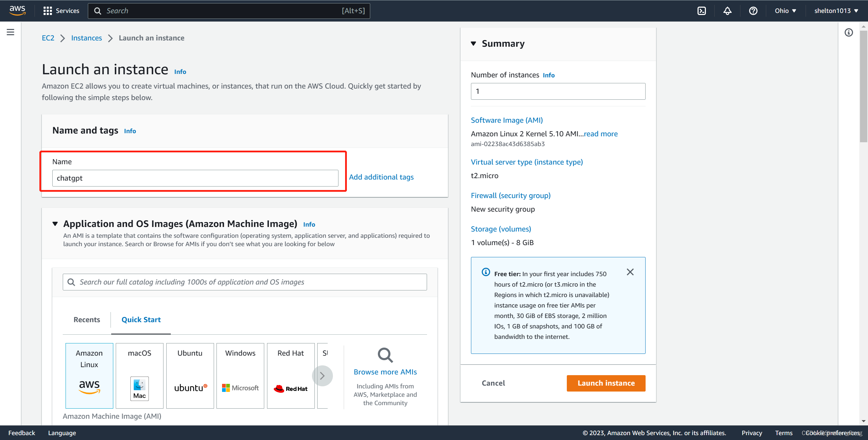The width and height of the screenshot is (868, 440).
Task: Click read more for the AMI
Action: [601, 134]
